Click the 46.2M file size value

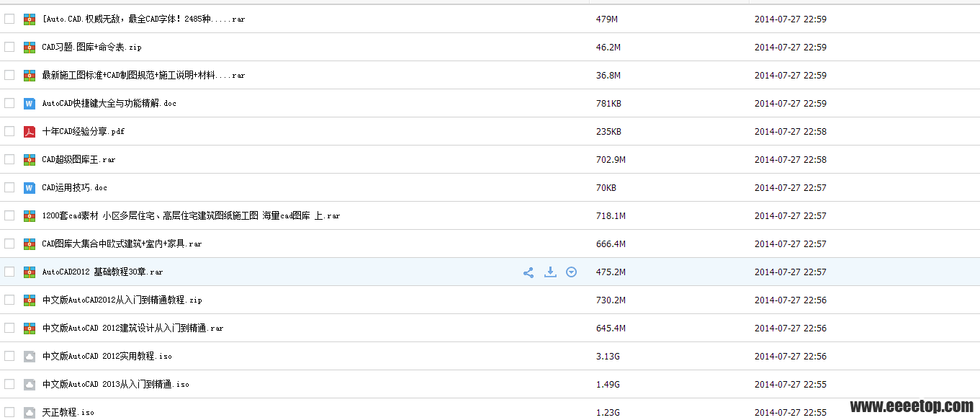tap(608, 48)
